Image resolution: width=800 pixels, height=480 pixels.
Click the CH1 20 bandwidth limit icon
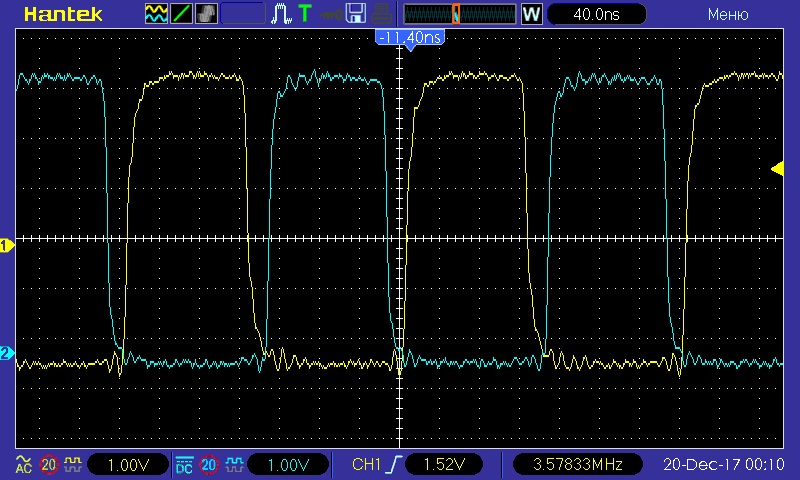coord(49,465)
